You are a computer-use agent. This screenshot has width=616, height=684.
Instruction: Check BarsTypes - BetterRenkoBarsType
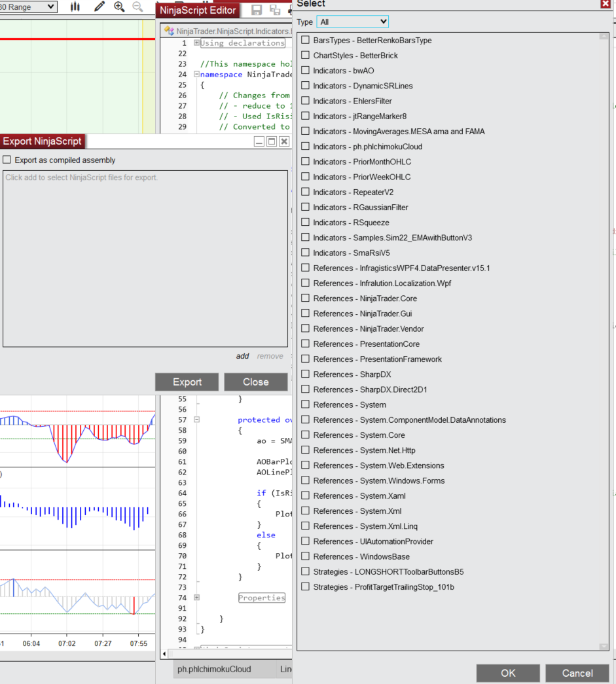coord(306,40)
